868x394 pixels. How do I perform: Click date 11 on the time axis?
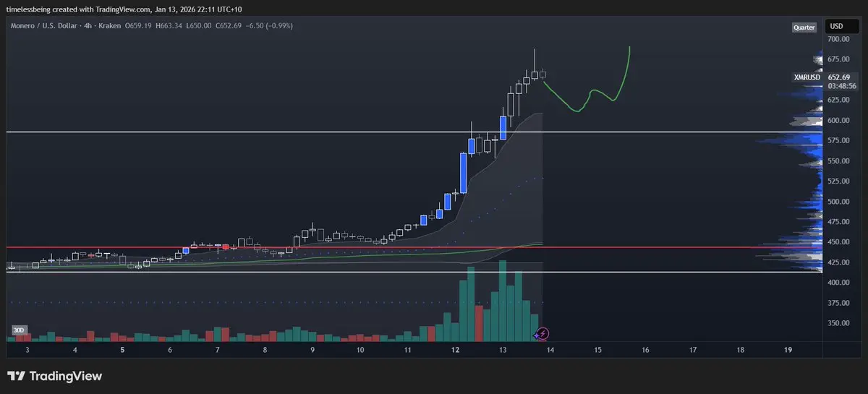408,349
